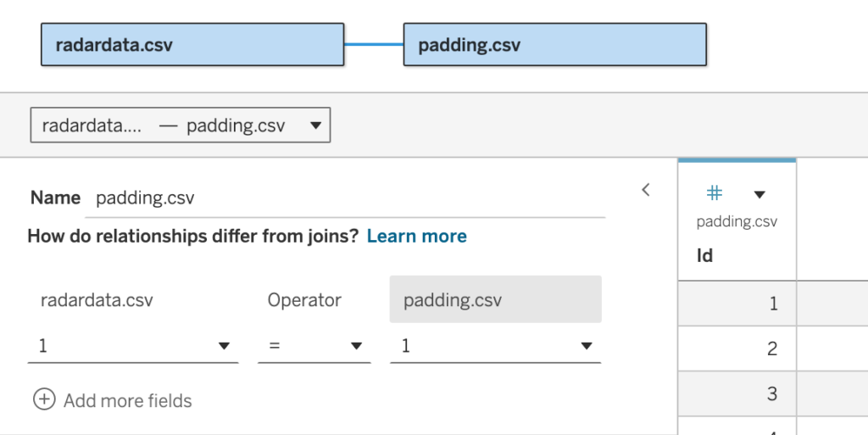
Task: Select the radardata.csv table box
Action: pyautogui.click(x=192, y=45)
